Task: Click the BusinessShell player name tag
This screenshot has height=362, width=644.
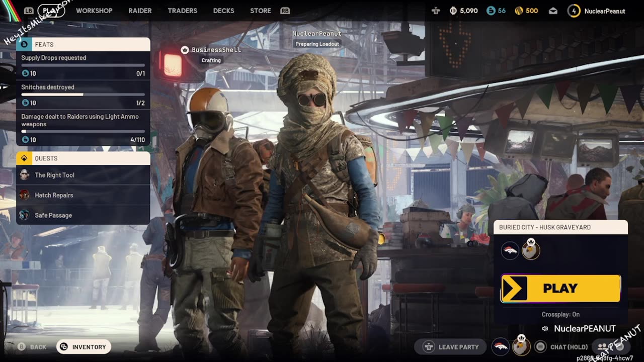Action: coord(216,50)
